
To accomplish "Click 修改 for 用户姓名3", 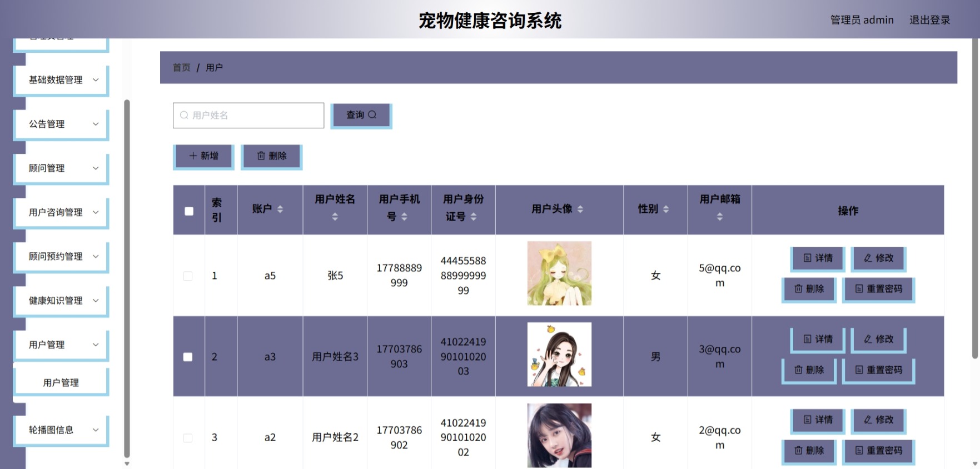I will pyautogui.click(x=878, y=340).
